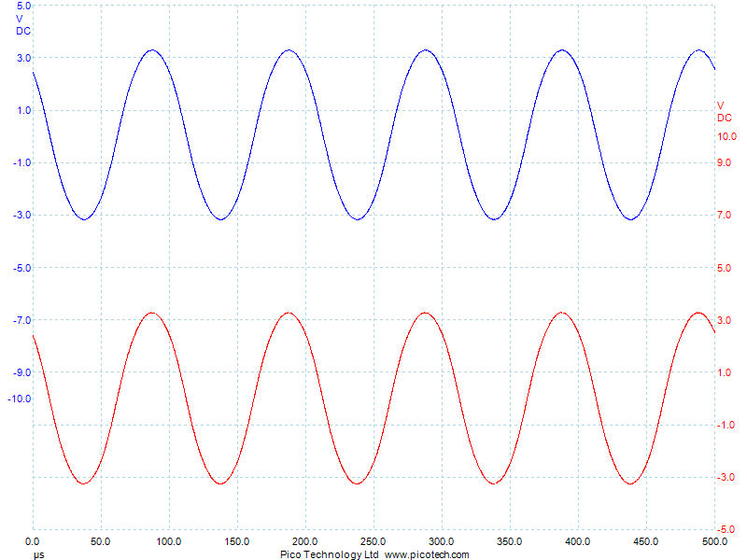This screenshot has height=560, width=747.
Task: Click the blue axis label 3.0
Action: 24,58
